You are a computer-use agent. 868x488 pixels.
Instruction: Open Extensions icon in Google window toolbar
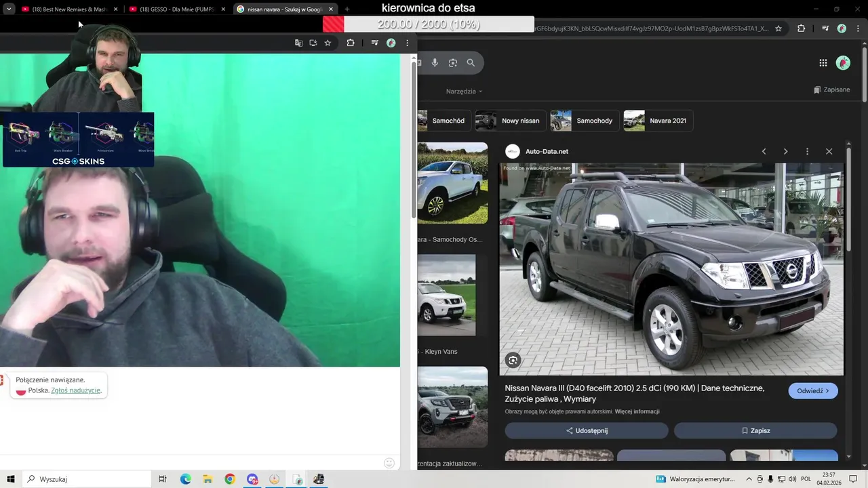pos(802,28)
